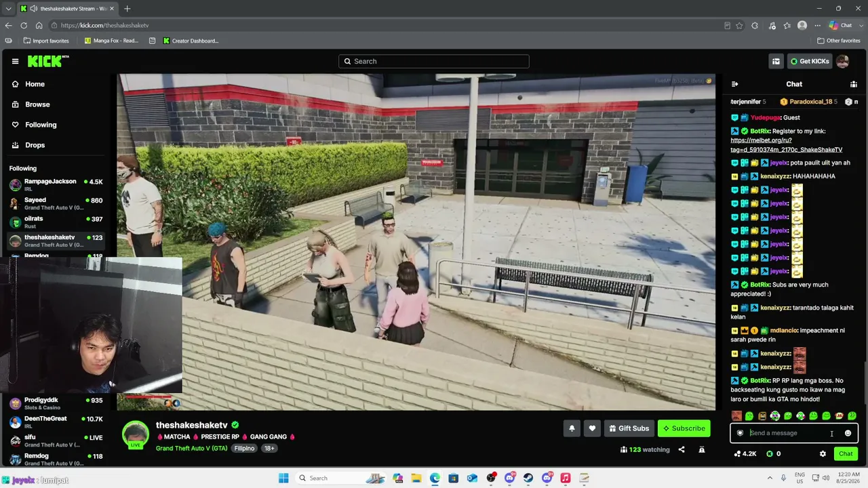Open the browser media control icon

772,26
